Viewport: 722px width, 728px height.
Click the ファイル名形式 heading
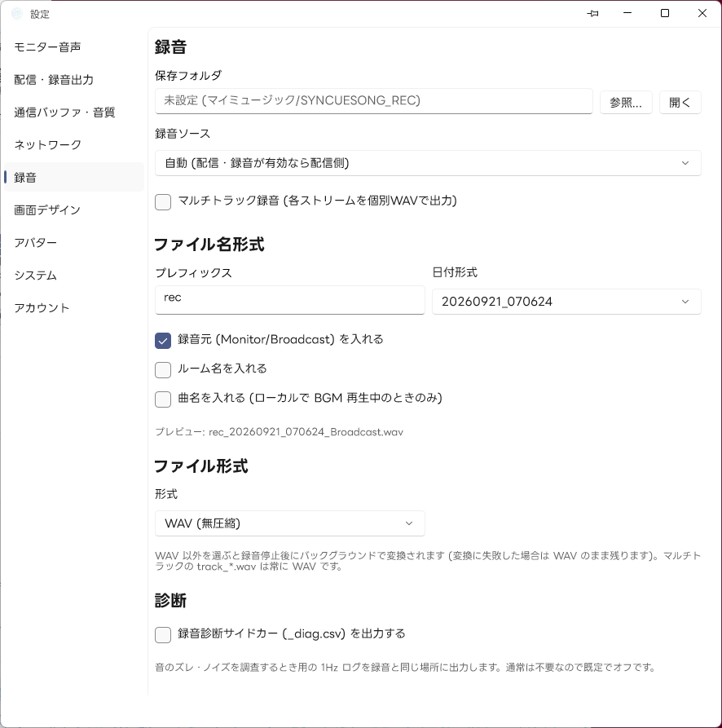pyautogui.click(x=209, y=245)
